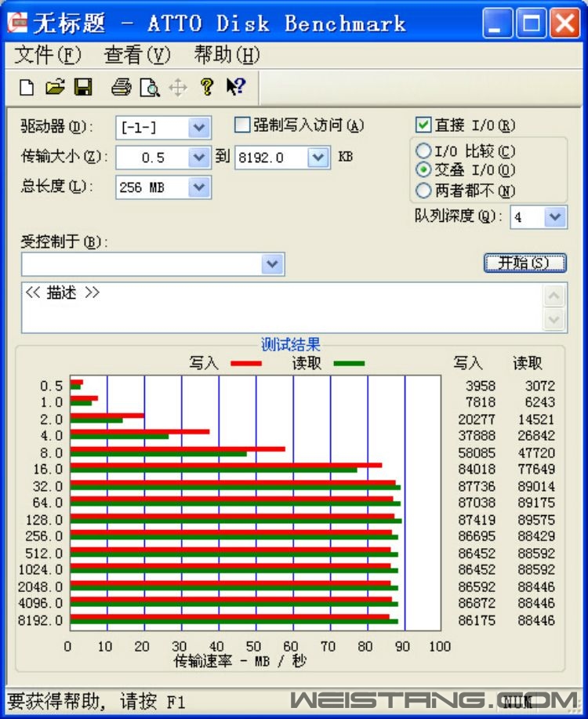Screen dimensions: 588x719
Task: Click the Save floppy disk icon
Action: pyautogui.click(x=83, y=87)
